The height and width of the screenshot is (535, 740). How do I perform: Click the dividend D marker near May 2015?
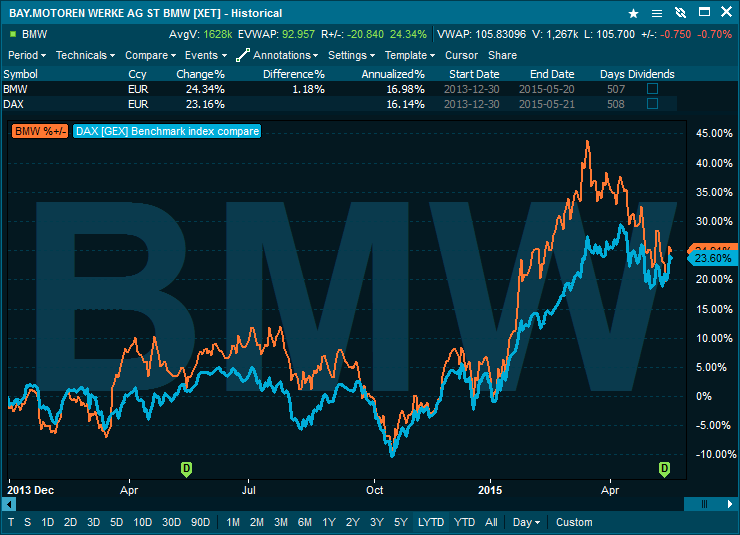point(664,469)
